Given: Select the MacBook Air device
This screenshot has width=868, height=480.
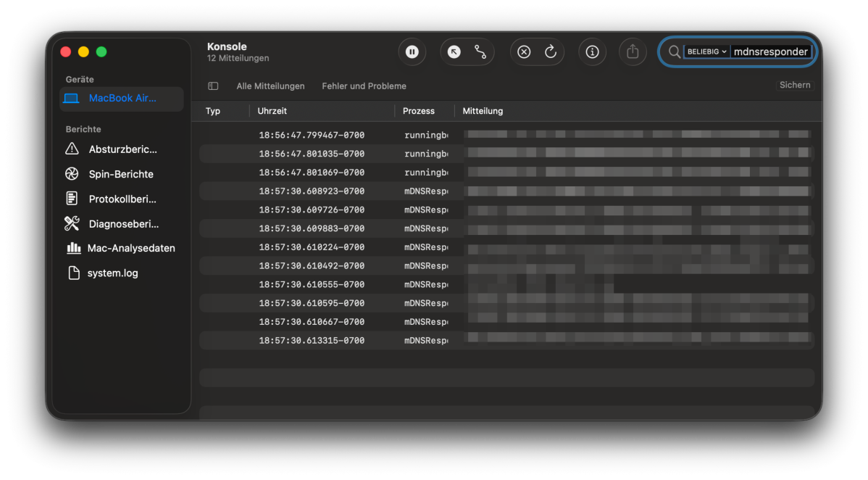Looking at the screenshot, I should (121, 98).
